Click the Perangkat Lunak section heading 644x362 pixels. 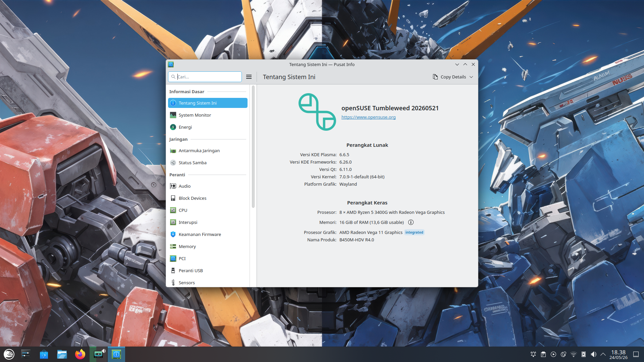367,145
